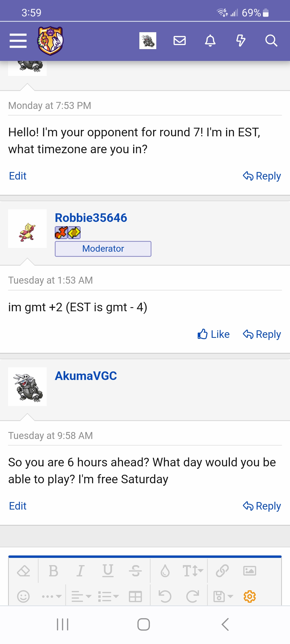Like Robbie35646's gmt +2 post

click(213, 334)
